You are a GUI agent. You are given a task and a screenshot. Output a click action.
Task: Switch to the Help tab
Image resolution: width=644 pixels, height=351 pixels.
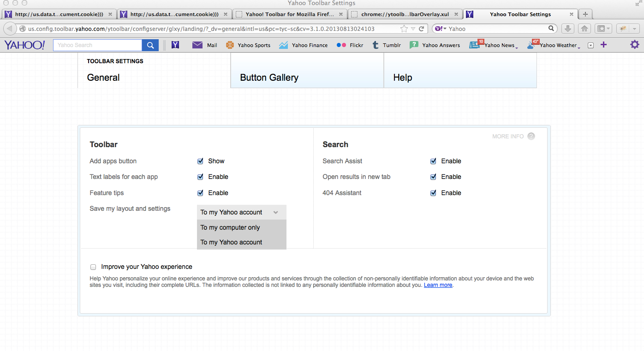tap(460, 70)
